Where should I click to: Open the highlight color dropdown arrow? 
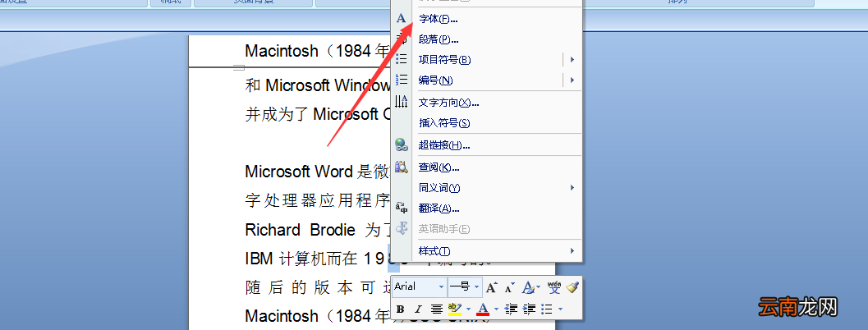tap(468, 309)
